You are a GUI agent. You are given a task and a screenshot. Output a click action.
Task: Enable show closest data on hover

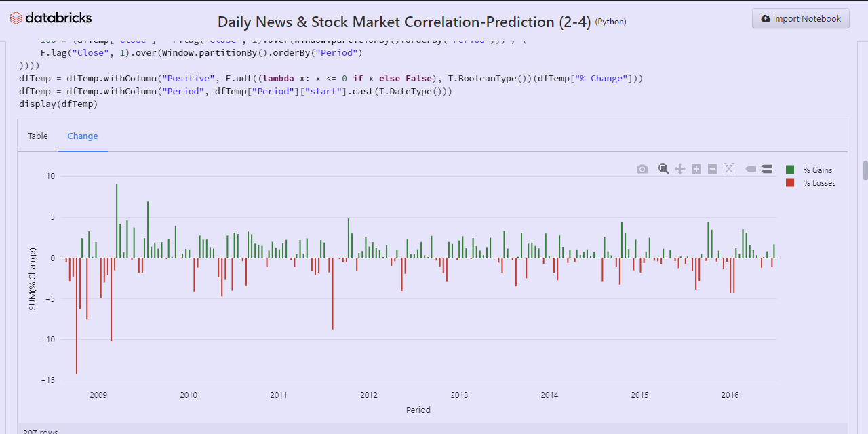coord(751,169)
